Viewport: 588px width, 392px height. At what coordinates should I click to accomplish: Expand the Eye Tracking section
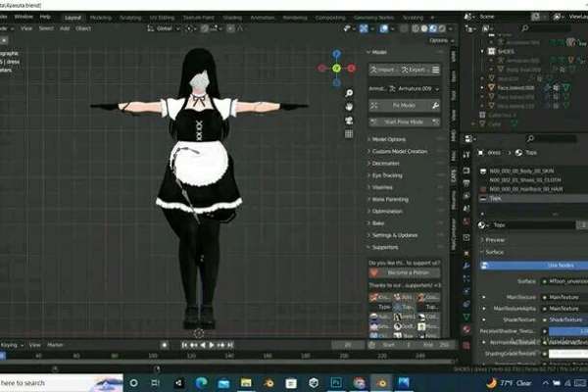click(387, 175)
